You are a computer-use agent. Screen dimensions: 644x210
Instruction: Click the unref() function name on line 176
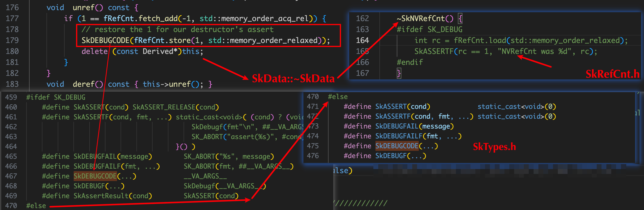click(88, 7)
